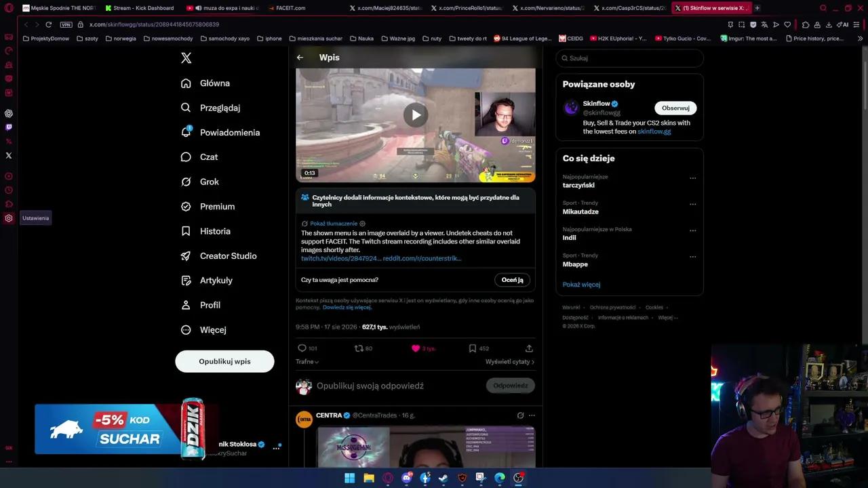
Task: Open the Główna home page
Action: tap(205, 83)
